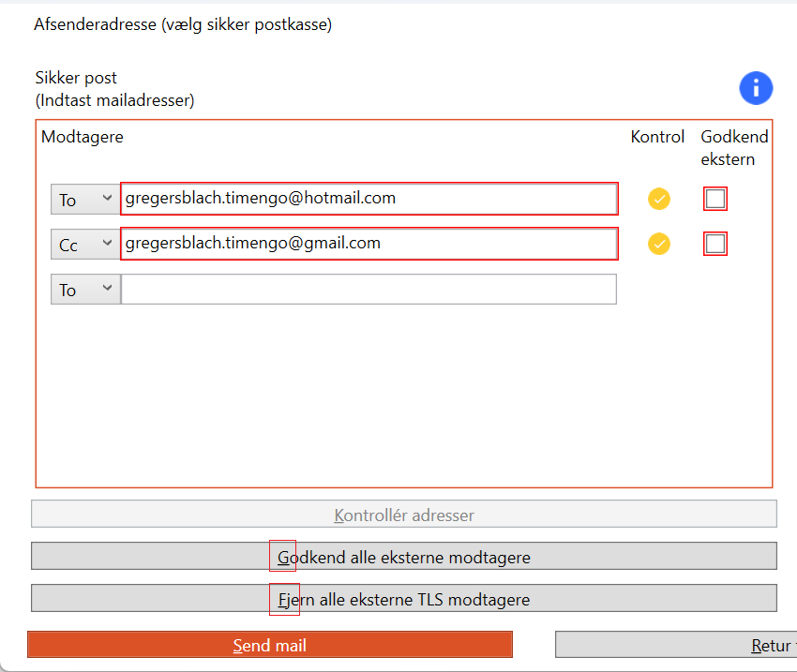Focus the empty recipient input field
The width and height of the screenshot is (797, 672).
coord(368,290)
